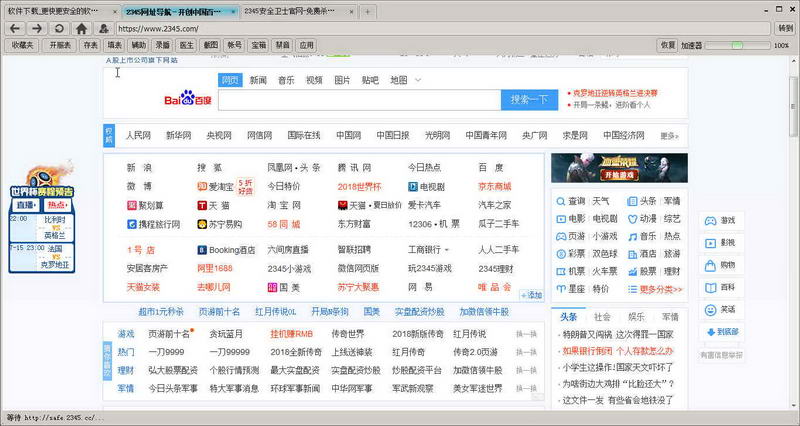800x426 pixels.
Task: Open the 收藏夹 favorites toolbar button
Action: [x=22, y=45]
